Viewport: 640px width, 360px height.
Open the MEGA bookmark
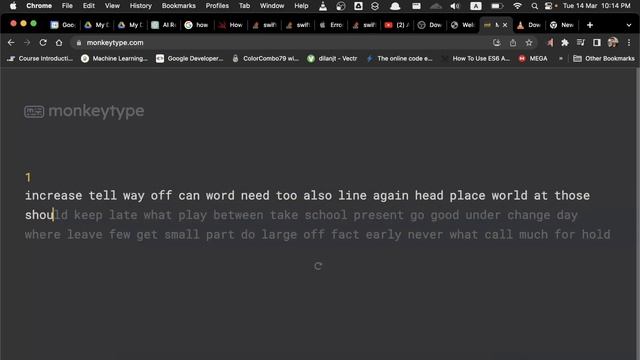[533, 58]
